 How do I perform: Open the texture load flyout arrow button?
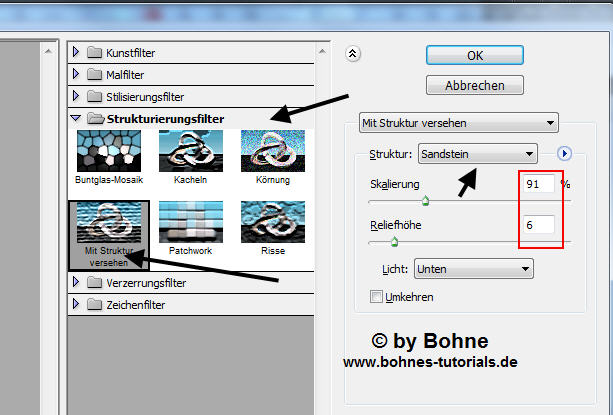click(564, 153)
